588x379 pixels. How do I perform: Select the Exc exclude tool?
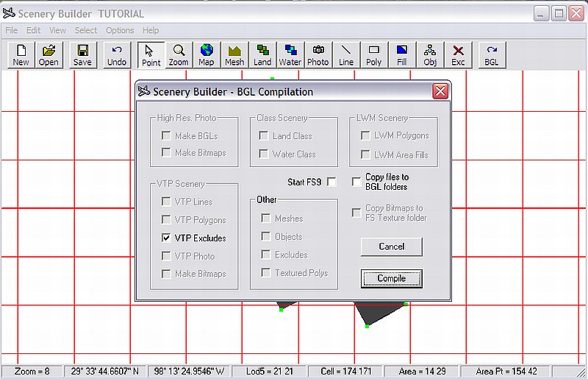(x=458, y=55)
